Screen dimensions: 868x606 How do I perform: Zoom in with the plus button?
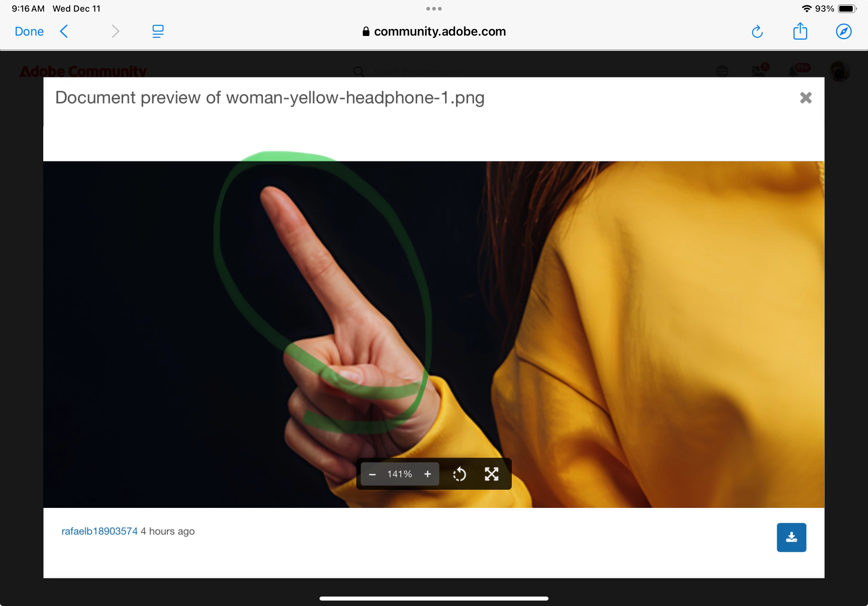coord(427,474)
